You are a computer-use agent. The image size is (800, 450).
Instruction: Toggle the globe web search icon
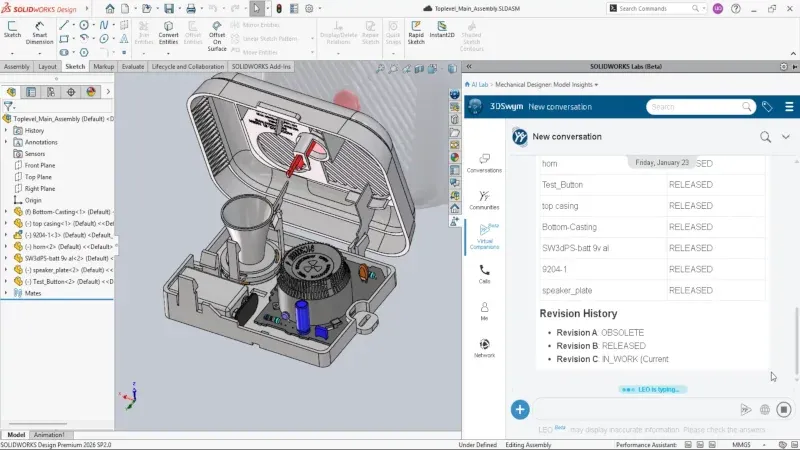pos(764,409)
